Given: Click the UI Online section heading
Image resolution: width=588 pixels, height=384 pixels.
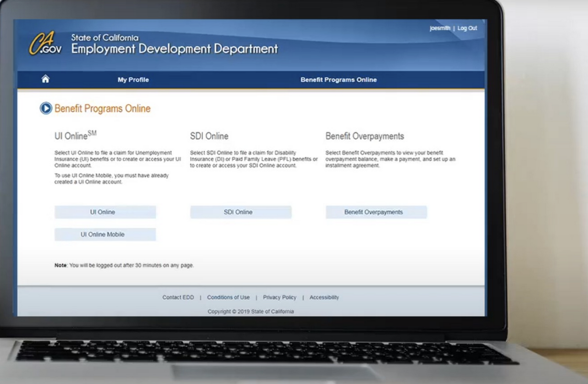Looking at the screenshot, I should coord(75,136).
